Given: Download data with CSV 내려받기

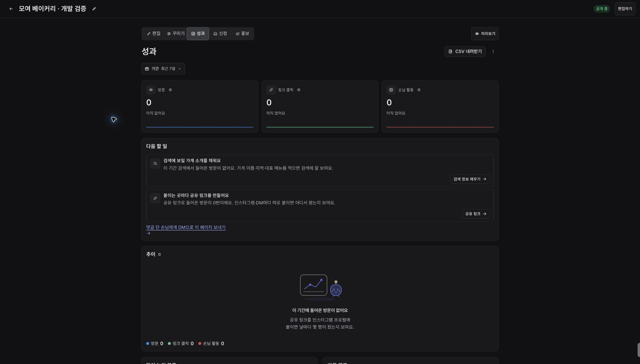Looking at the screenshot, I should coord(465,52).
